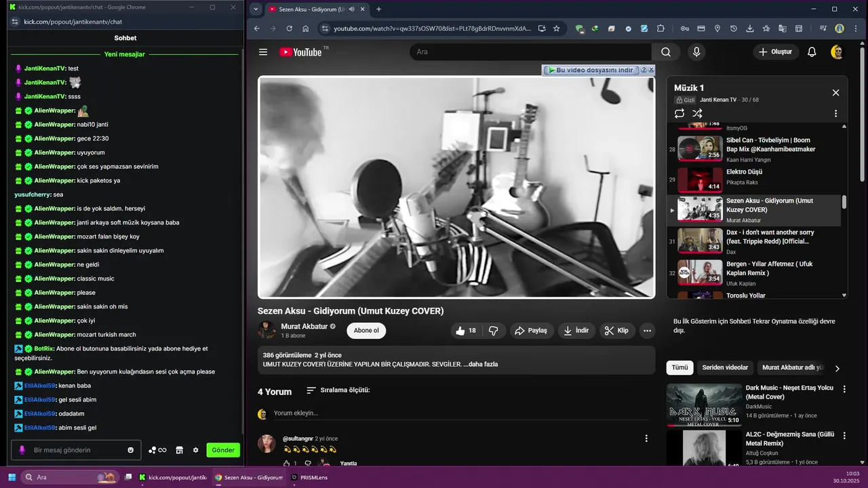Toggle playlist loop icon in Müzik 1

[679, 114]
